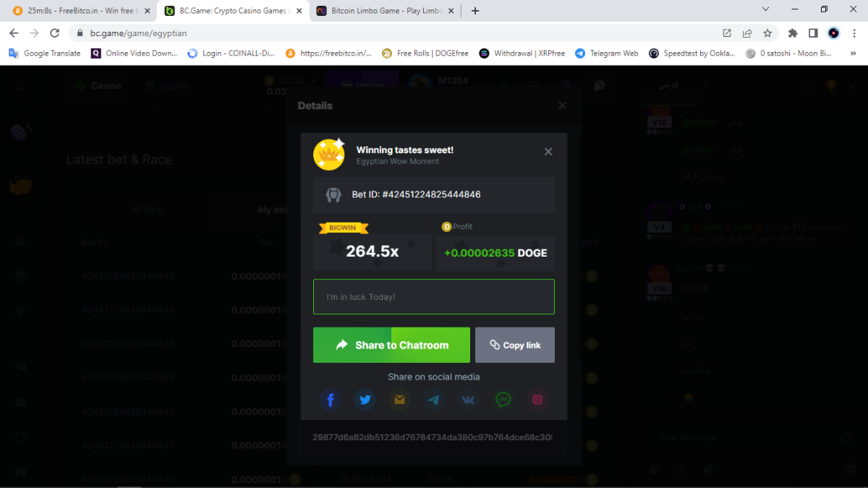Close the Details dialog
Image resolution: width=868 pixels, height=493 pixels.
coord(562,106)
